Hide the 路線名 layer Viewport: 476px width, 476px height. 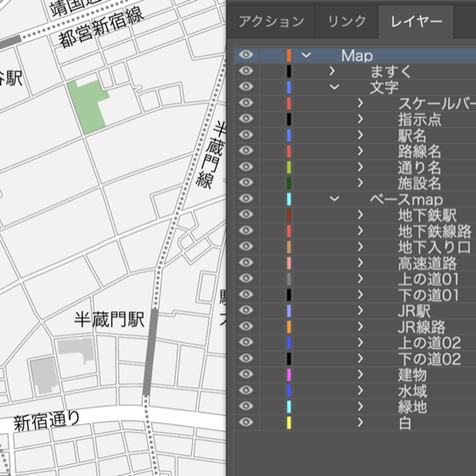click(x=246, y=151)
